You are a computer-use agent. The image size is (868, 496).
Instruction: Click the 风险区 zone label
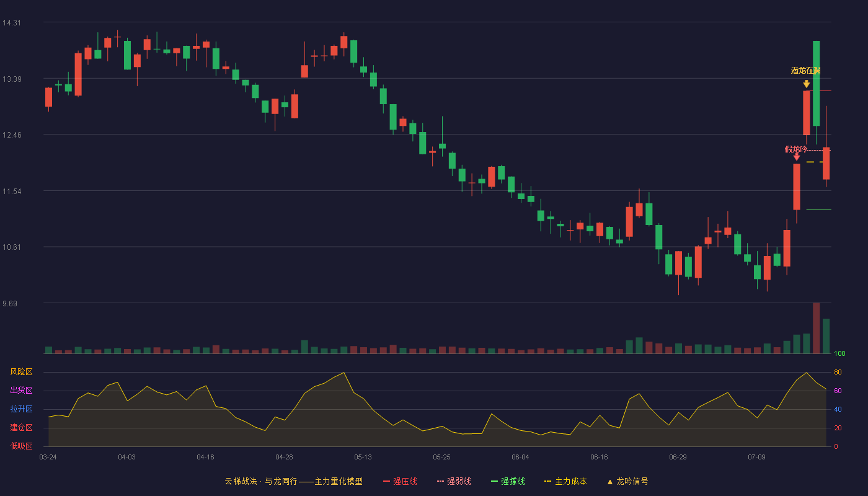coord(21,372)
